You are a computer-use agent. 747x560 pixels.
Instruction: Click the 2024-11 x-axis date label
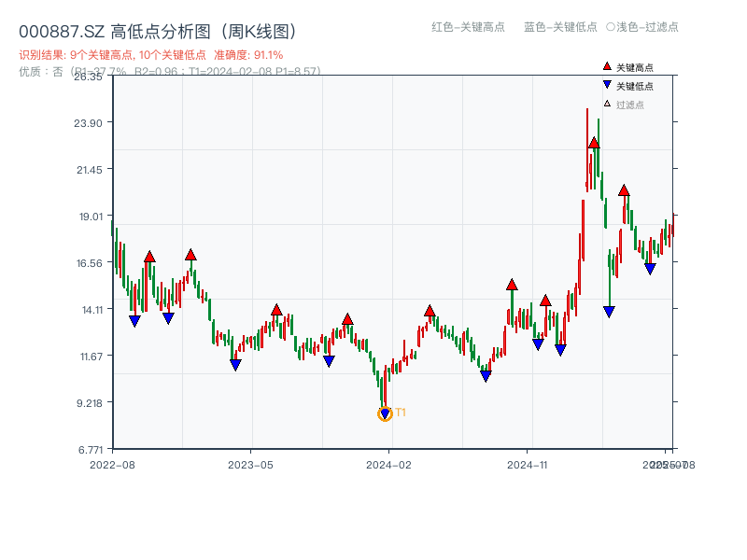[x=527, y=465]
